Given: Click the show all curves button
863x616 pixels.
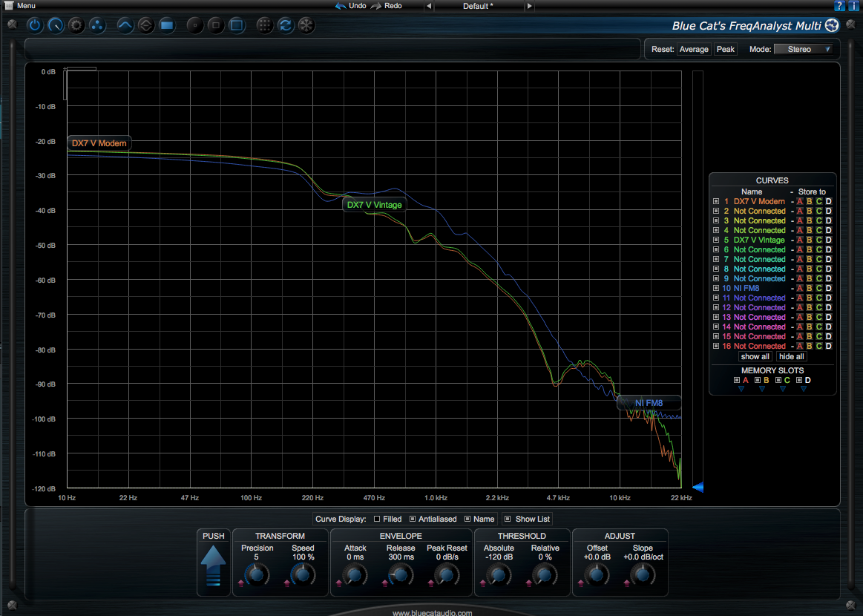Looking at the screenshot, I should [x=755, y=357].
